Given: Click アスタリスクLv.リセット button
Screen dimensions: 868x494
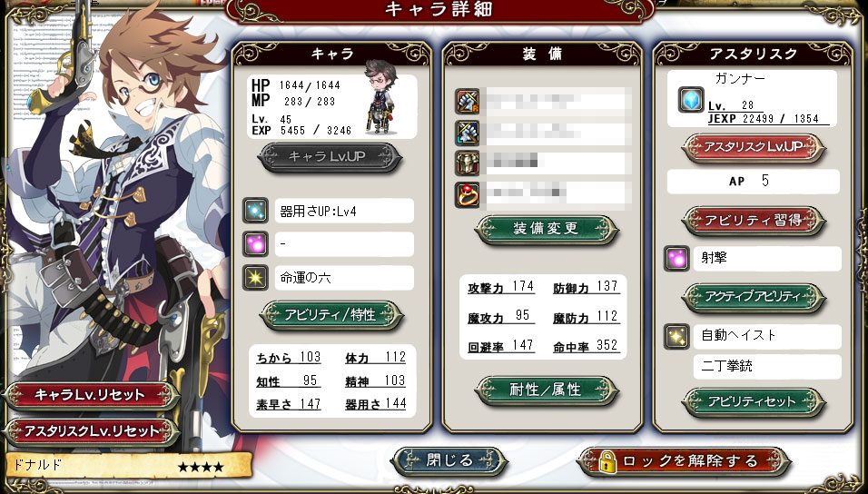Looking at the screenshot, I should tap(90, 431).
